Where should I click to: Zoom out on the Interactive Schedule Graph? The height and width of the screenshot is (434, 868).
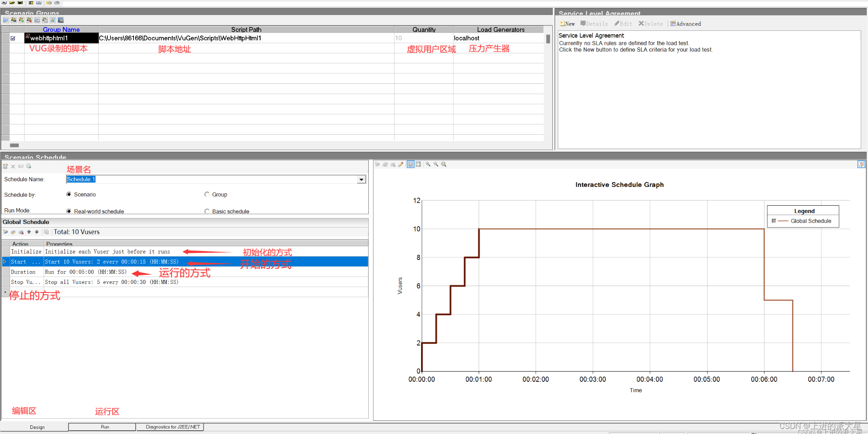[x=436, y=164]
